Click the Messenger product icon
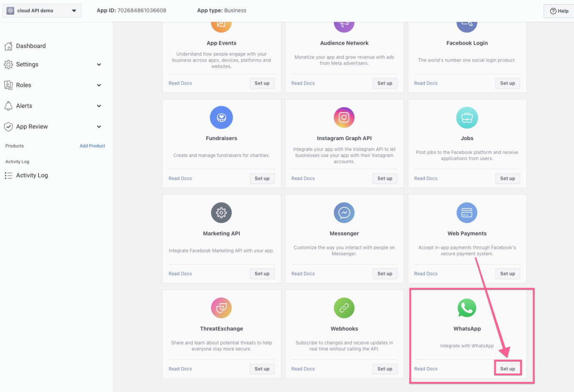Image resolution: width=574 pixels, height=392 pixels. (344, 213)
